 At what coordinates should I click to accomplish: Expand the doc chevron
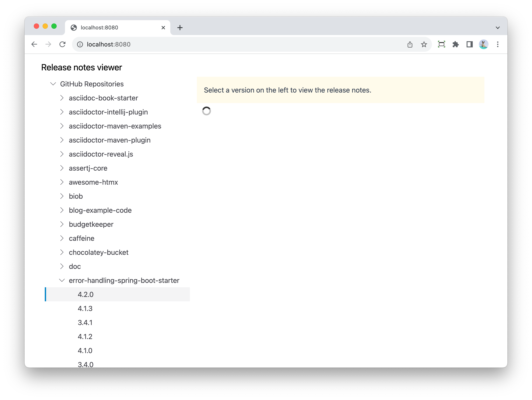[x=62, y=266]
